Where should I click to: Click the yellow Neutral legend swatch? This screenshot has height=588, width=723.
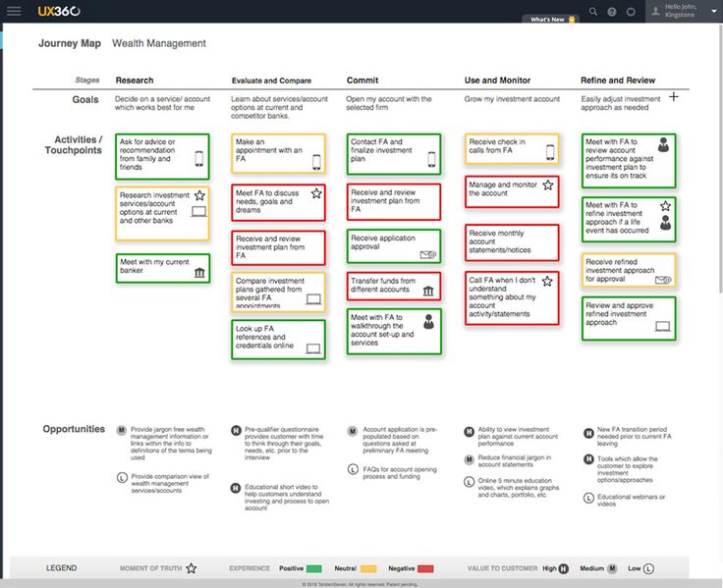coord(368,568)
